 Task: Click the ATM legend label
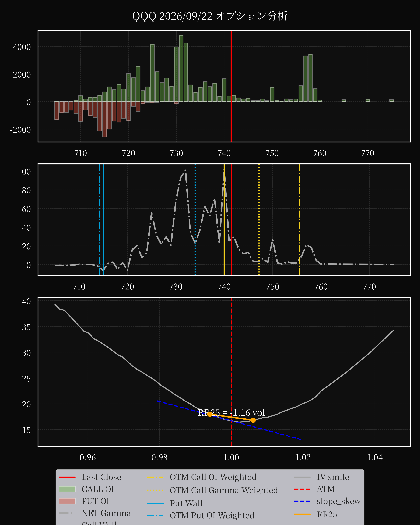pos(325,489)
